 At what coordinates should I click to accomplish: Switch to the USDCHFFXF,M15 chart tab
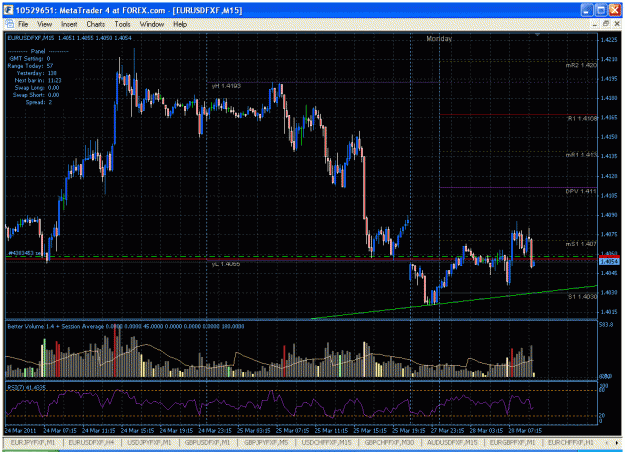326,442
